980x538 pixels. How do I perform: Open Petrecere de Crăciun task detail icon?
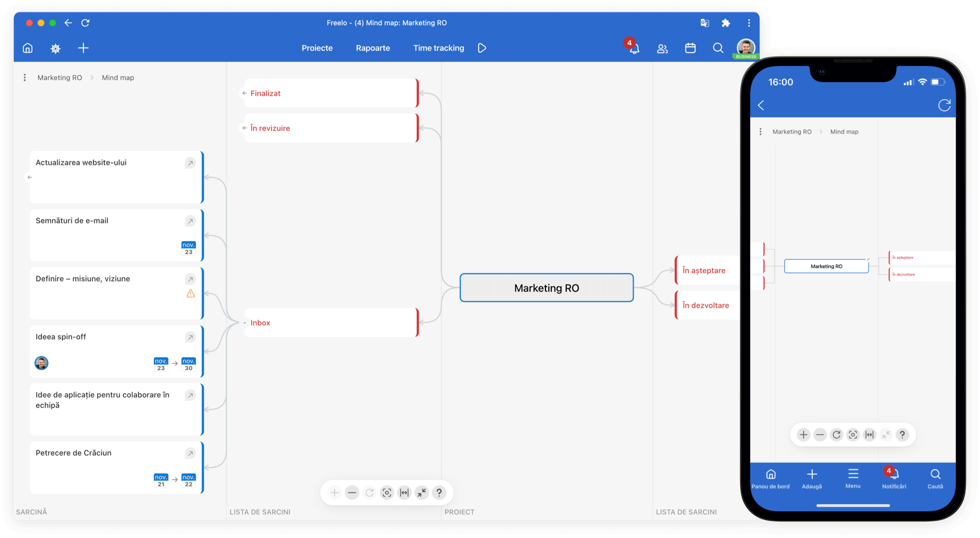(x=190, y=453)
